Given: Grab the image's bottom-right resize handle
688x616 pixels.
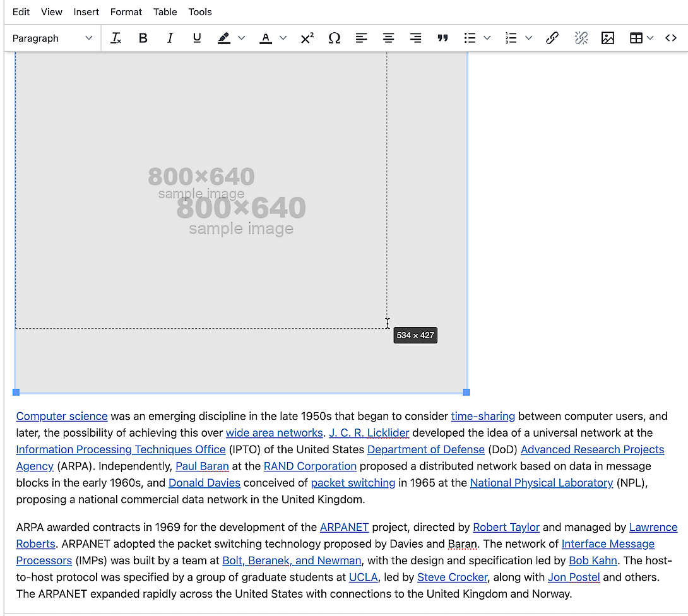Looking at the screenshot, I should (466, 393).
